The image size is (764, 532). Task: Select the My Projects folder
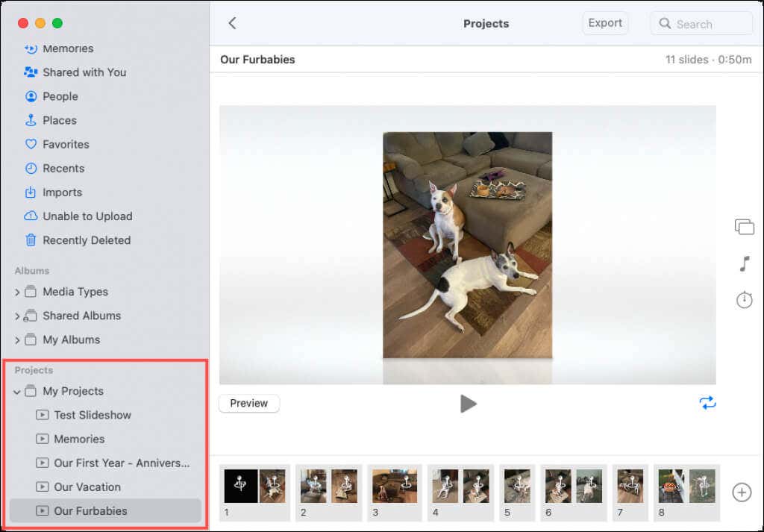point(104,391)
